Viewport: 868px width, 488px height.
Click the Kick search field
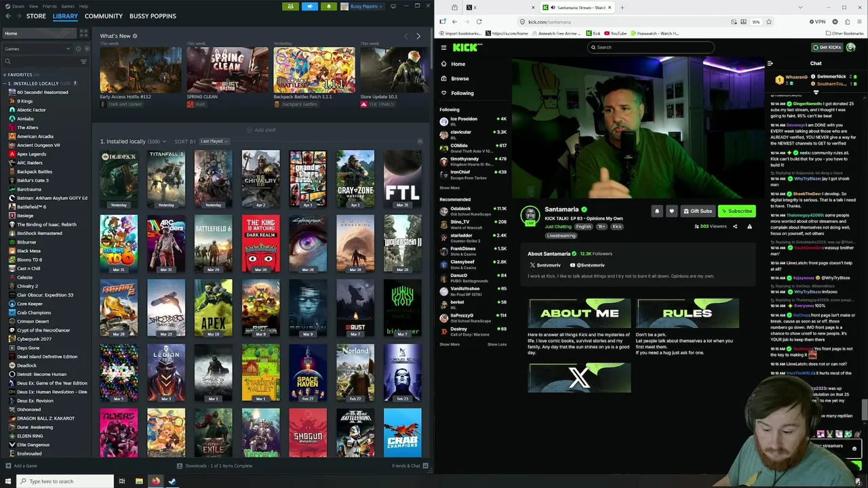pos(651,47)
